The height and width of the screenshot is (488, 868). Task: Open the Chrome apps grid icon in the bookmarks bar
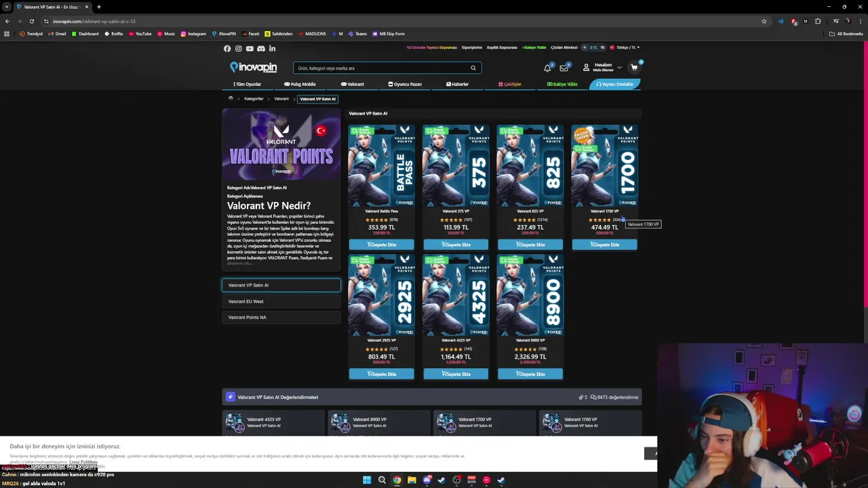[x=7, y=34]
